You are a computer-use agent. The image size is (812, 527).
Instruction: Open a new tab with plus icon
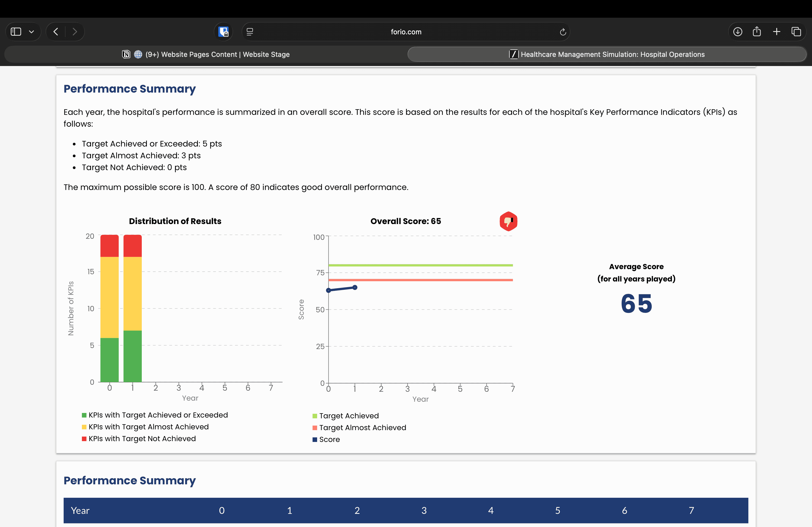[777, 32]
